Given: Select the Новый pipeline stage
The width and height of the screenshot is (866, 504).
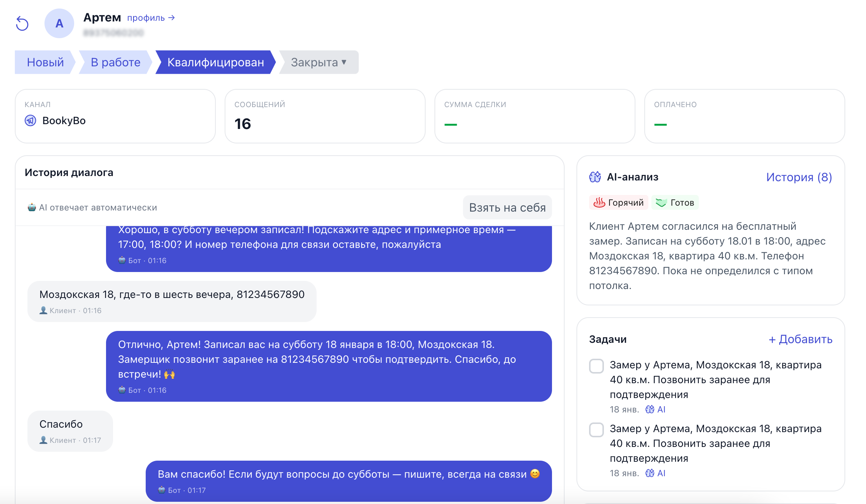Looking at the screenshot, I should pos(45,62).
